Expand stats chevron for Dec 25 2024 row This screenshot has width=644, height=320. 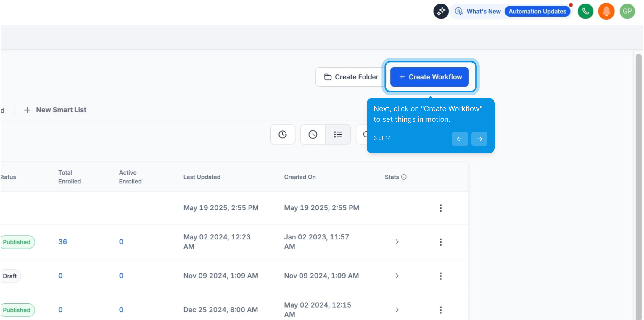coord(397,310)
